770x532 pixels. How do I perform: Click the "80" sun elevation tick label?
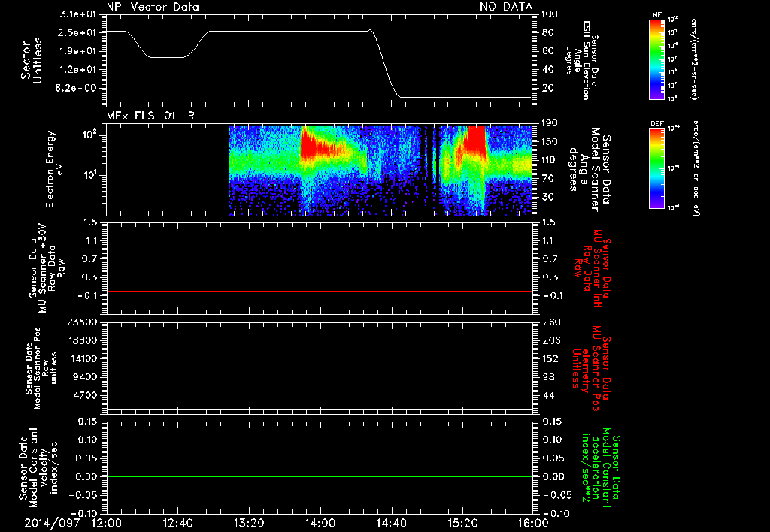tap(547, 32)
